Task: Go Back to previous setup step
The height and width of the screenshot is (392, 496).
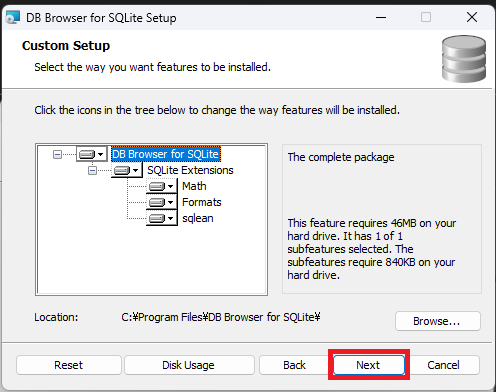Action: [294, 365]
